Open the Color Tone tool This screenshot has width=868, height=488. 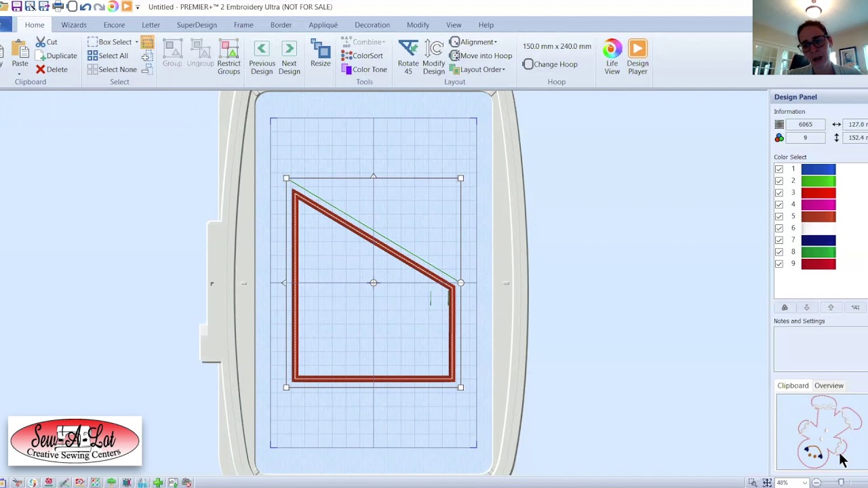click(x=364, y=69)
